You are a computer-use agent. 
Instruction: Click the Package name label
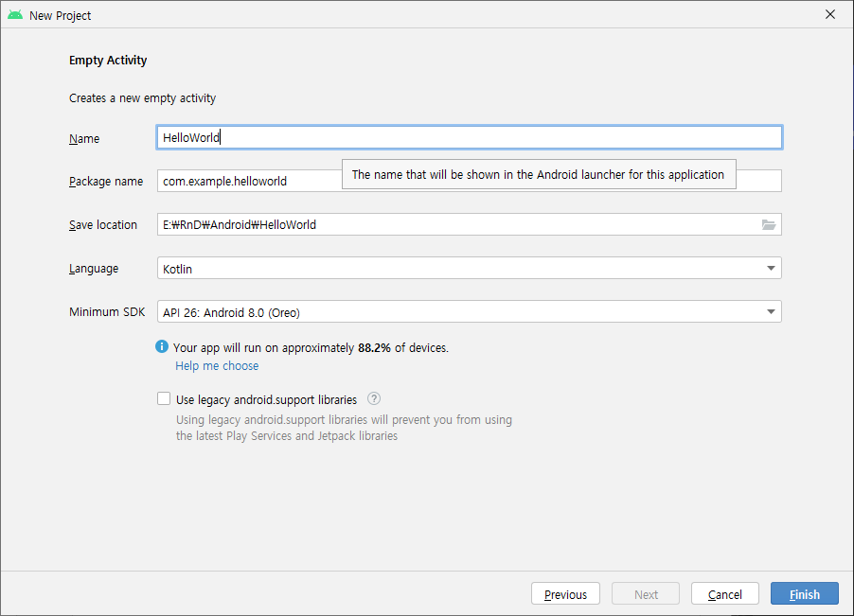[x=106, y=182]
